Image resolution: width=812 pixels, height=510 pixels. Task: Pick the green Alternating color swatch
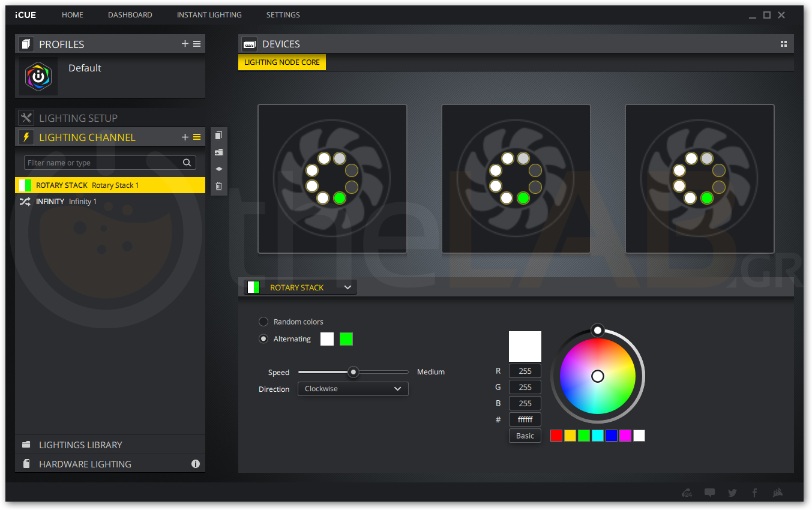[346, 339]
